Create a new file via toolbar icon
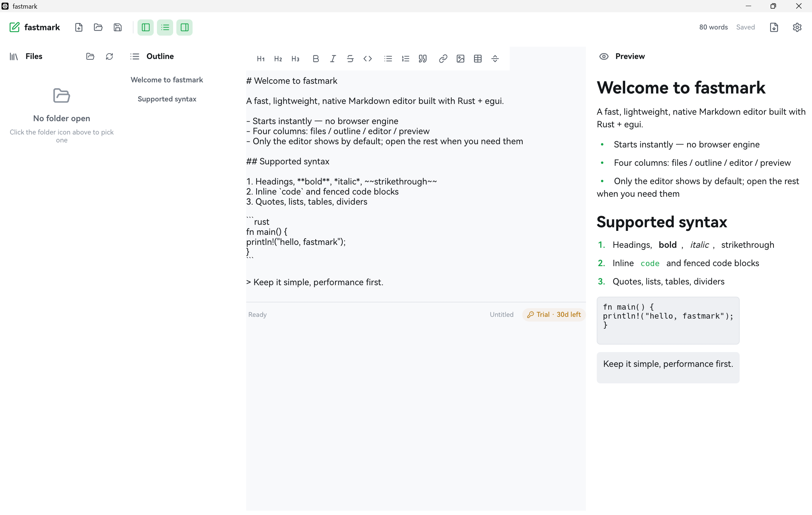Image resolution: width=812 pixels, height=515 pixels. (x=79, y=27)
